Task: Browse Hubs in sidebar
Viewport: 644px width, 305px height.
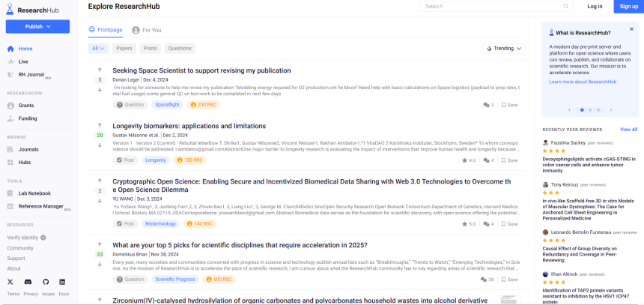Action: coord(24,163)
